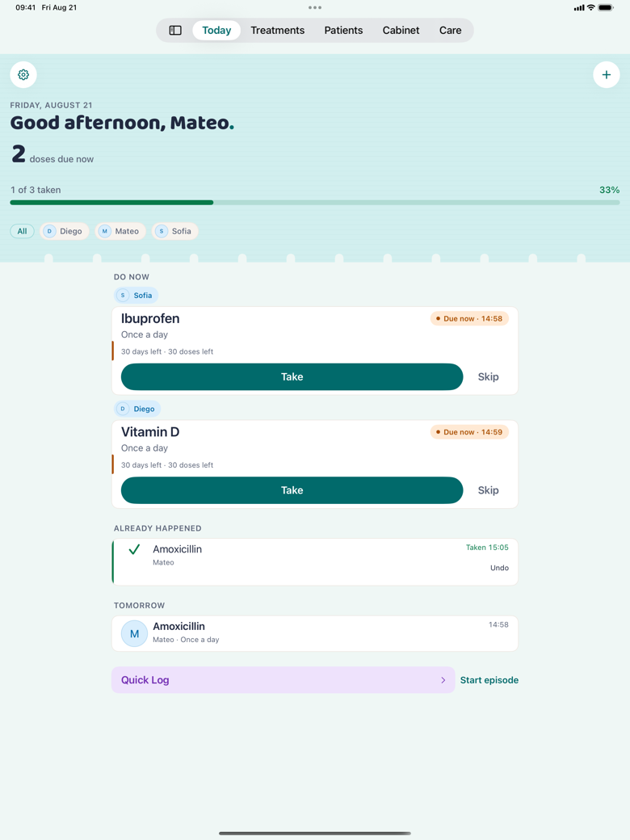Filter doses by Sofia chip

(x=174, y=231)
